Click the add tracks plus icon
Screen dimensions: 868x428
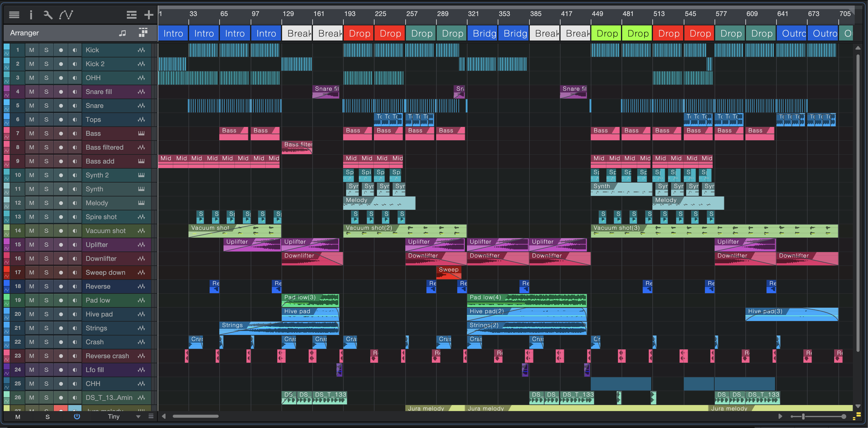coord(149,15)
